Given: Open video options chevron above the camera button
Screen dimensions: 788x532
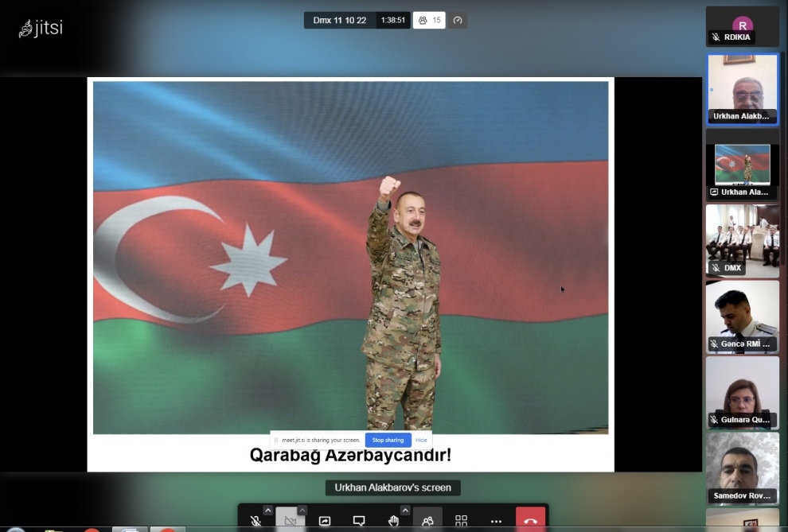Looking at the screenshot, I should (303, 510).
